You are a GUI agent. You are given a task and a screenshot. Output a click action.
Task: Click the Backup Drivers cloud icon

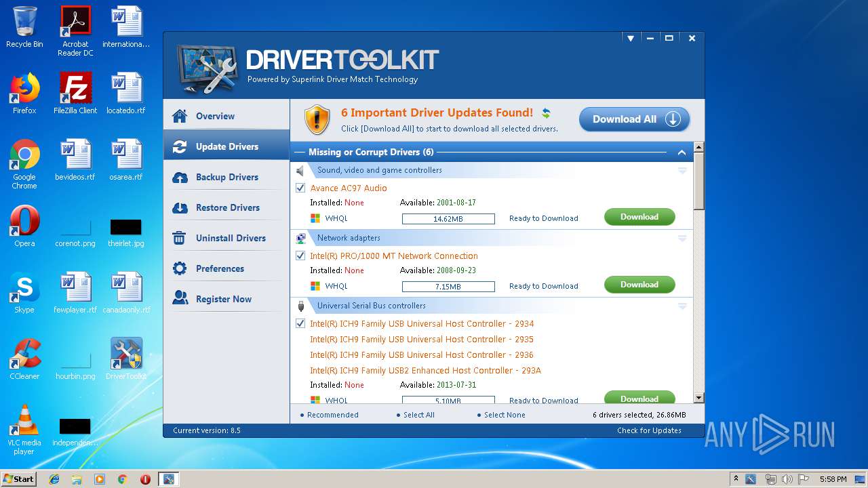click(x=180, y=177)
